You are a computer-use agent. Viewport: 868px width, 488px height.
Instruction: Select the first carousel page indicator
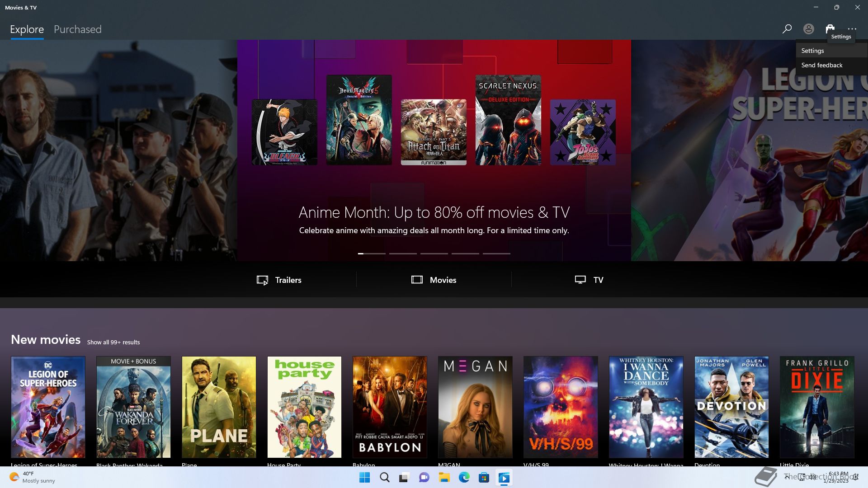(372, 253)
